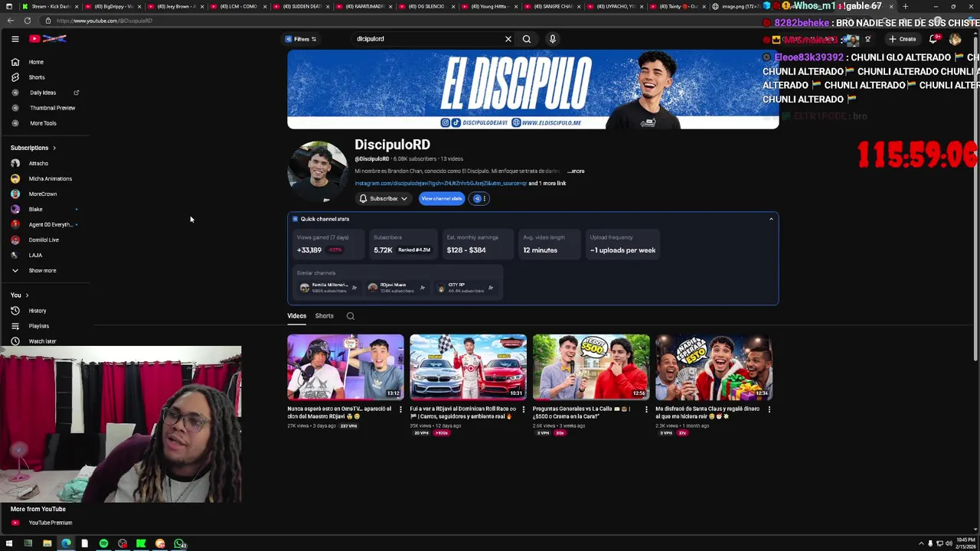This screenshot has width=980, height=551.
Task: Open the Dominican Roll Race video thumbnail
Action: coord(468,367)
